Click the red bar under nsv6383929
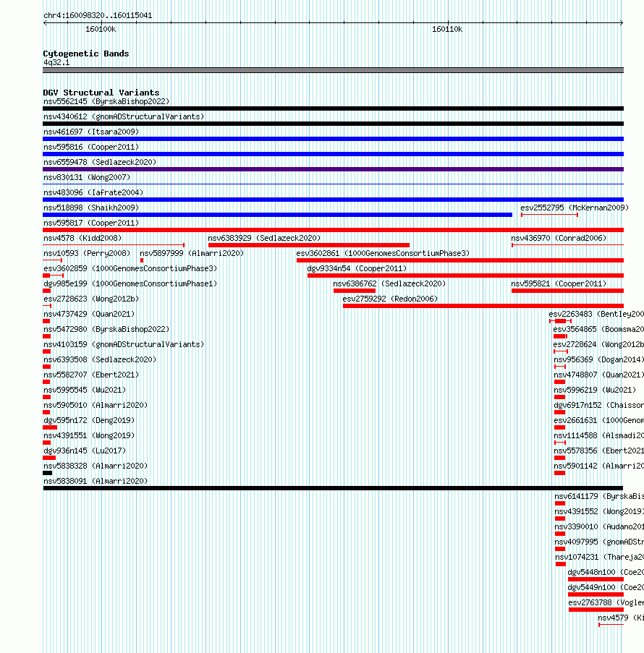 coord(309,245)
